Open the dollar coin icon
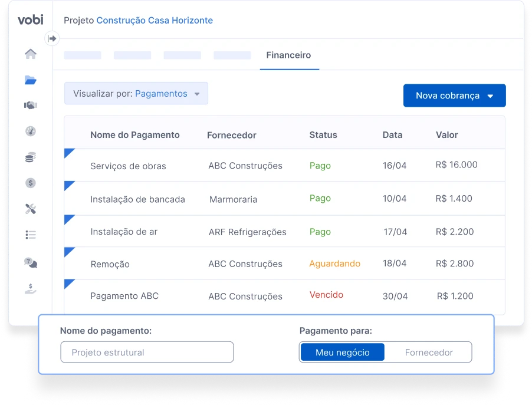The height and width of the screenshot is (405, 532). point(31,183)
